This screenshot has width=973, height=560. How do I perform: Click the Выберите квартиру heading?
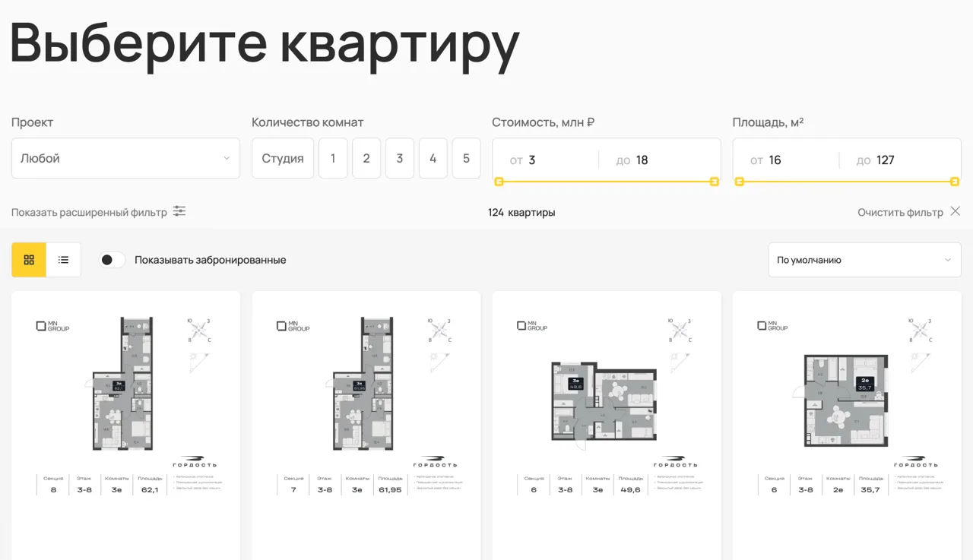point(265,46)
